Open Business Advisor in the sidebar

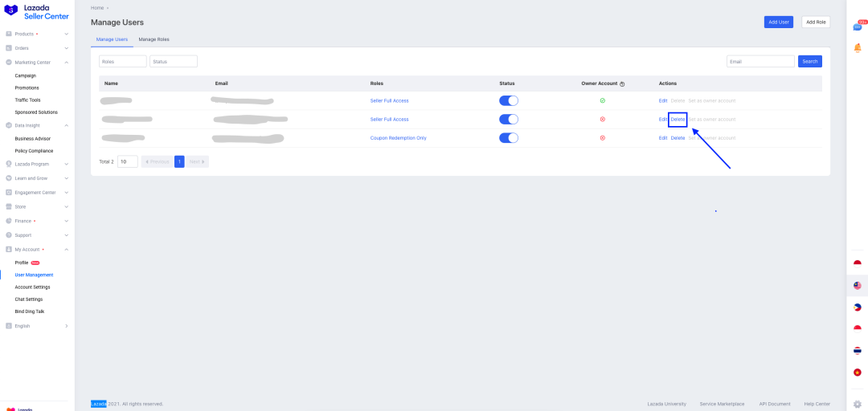tap(32, 139)
